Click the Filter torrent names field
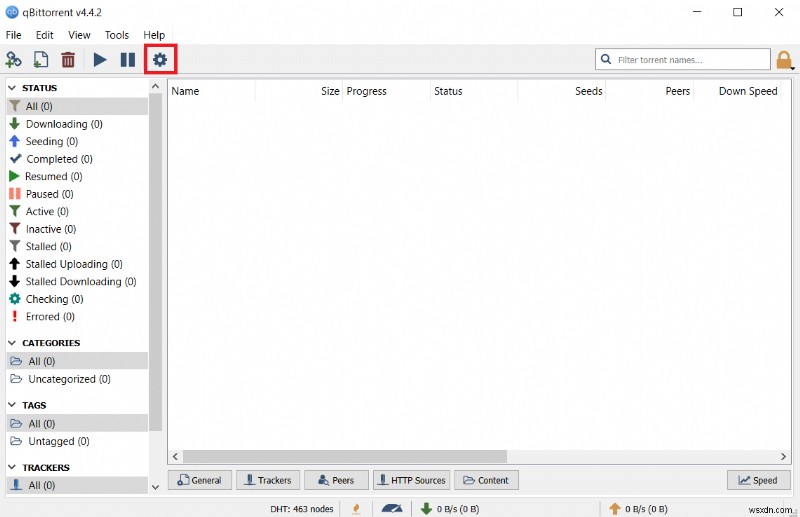 coord(683,59)
